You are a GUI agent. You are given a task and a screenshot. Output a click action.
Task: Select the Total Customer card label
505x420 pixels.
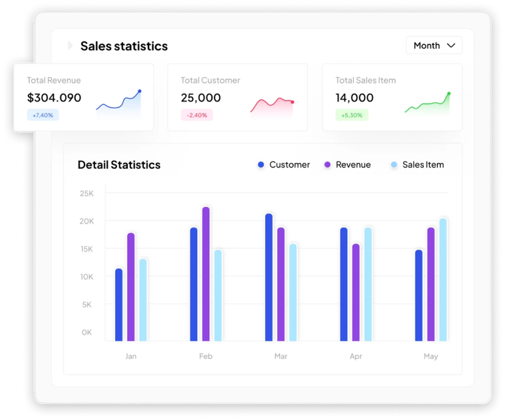[x=210, y=80]
